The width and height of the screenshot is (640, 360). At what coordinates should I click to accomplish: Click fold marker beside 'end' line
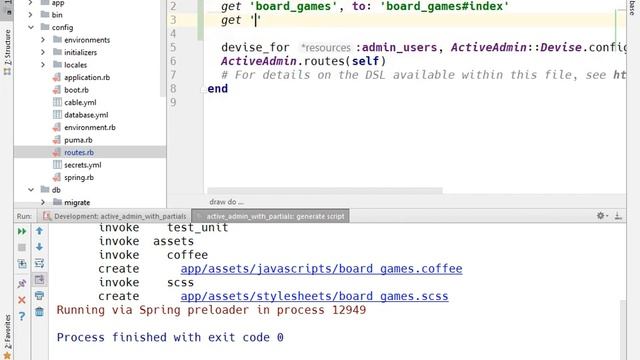point(203,89)
